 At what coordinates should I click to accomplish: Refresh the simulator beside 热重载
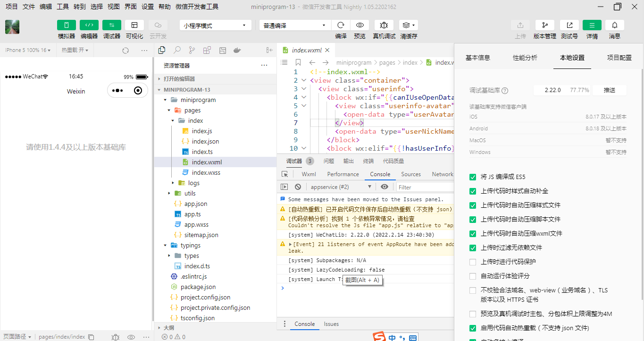click(125, 50)
